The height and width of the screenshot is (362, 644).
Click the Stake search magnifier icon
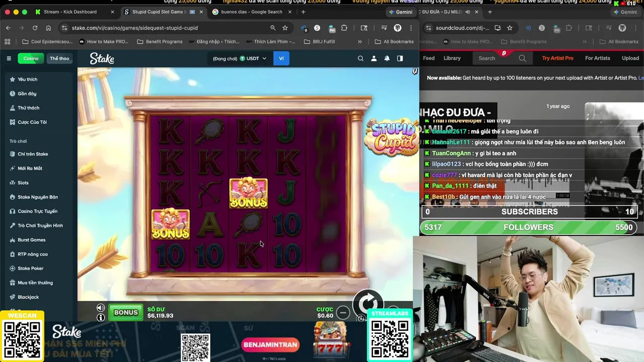point(360,58)
